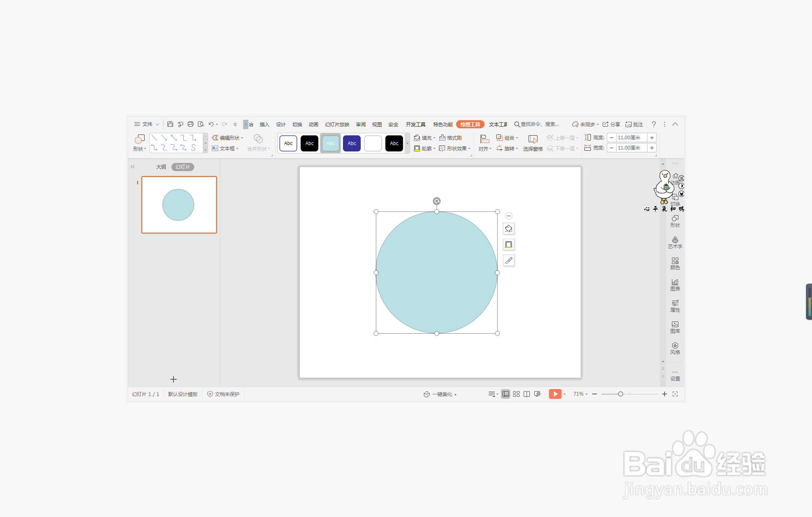The width and height of the screenshot is (812, 517).
Task: Click the save icon in quick toolbar
Action: tap(170, 124)
